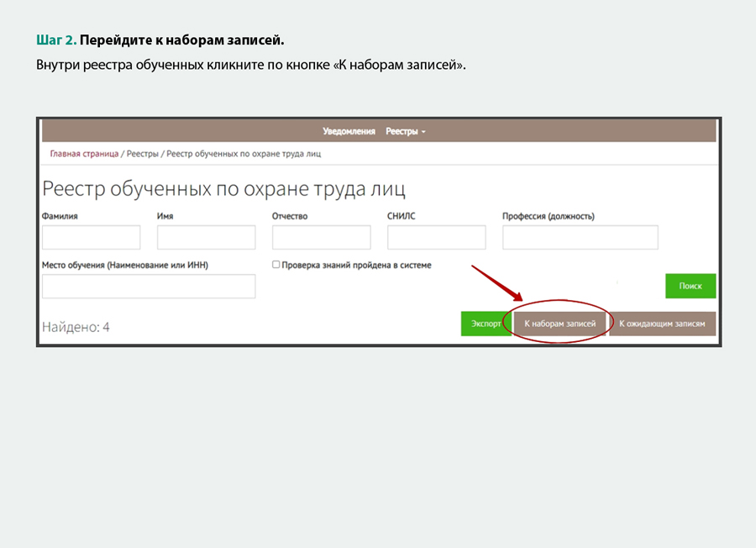Click the green Экспорт button
Viewport: 756px width, 548px height.
point(485,324)
